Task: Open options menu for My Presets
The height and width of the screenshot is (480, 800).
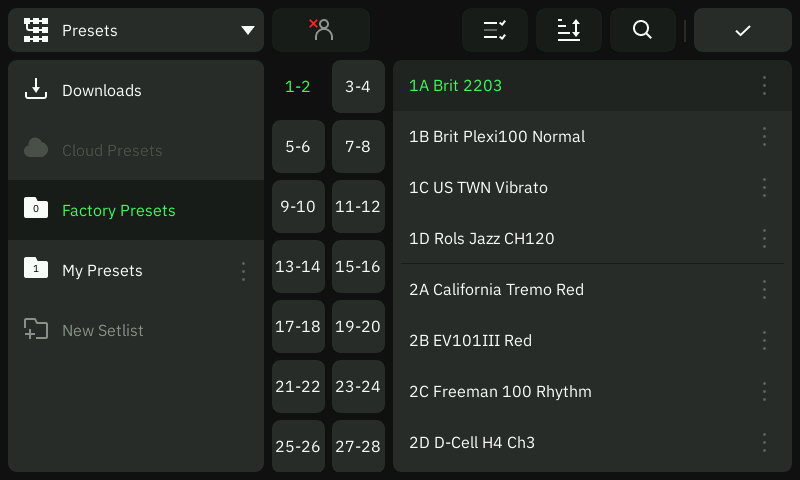Action: coord(243,271)
